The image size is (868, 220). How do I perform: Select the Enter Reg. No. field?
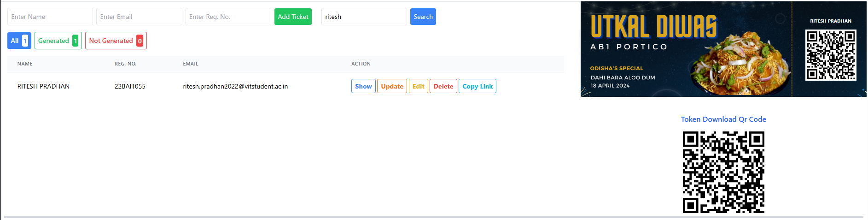(x=228, y=17)
